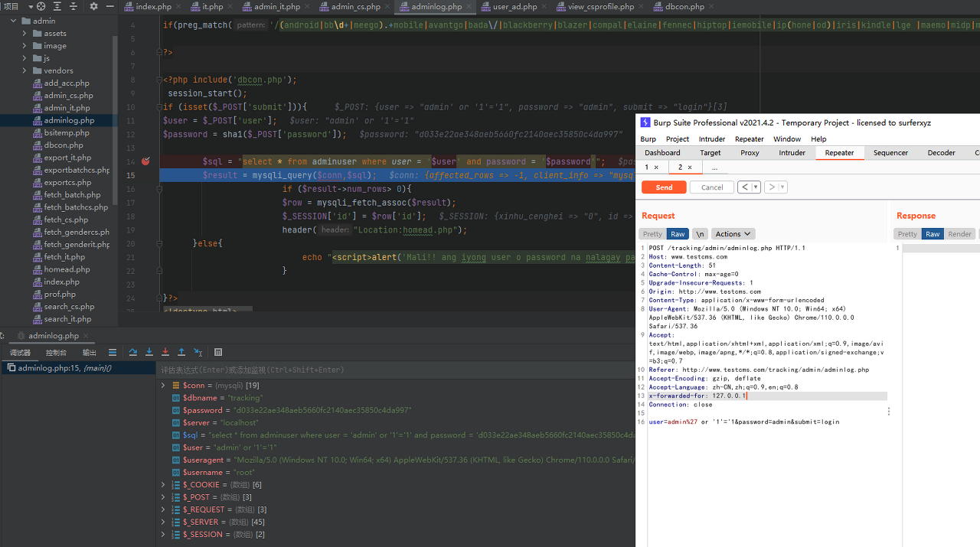
Task: Select Render view in Response panel
Action: [x=960, y=234]
